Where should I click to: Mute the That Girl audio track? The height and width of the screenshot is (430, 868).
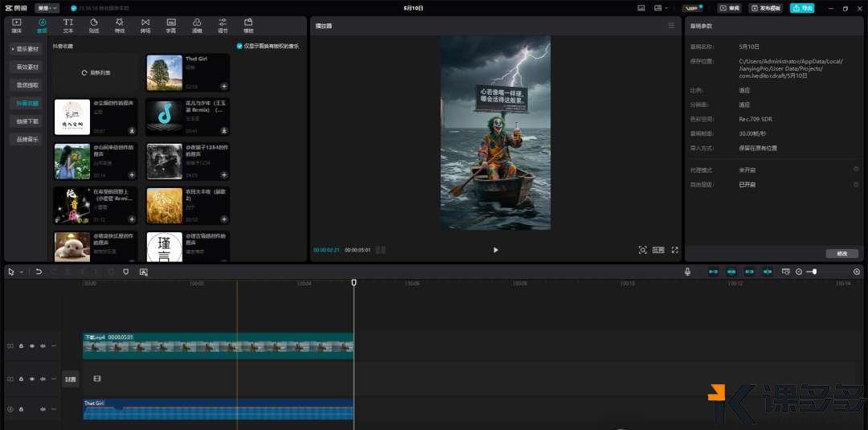pos(43,409)
